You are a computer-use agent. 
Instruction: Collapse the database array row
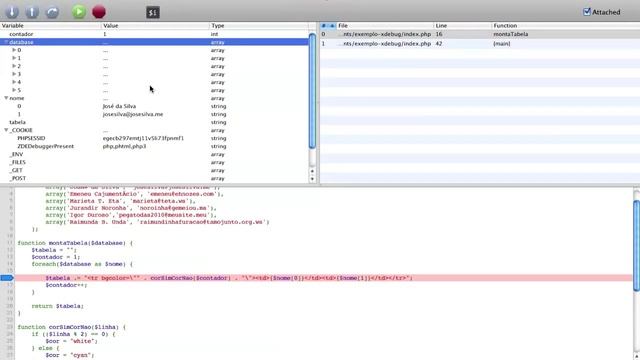[x=6, y=42]
